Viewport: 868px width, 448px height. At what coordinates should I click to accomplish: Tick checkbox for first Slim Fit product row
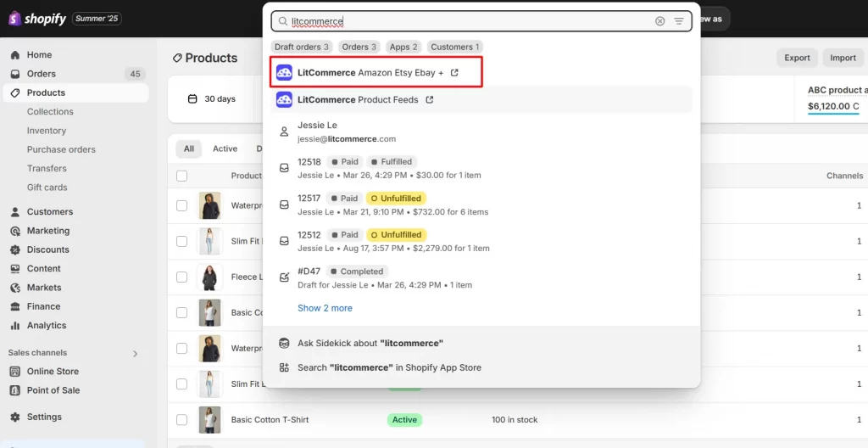tap(181, 241)
